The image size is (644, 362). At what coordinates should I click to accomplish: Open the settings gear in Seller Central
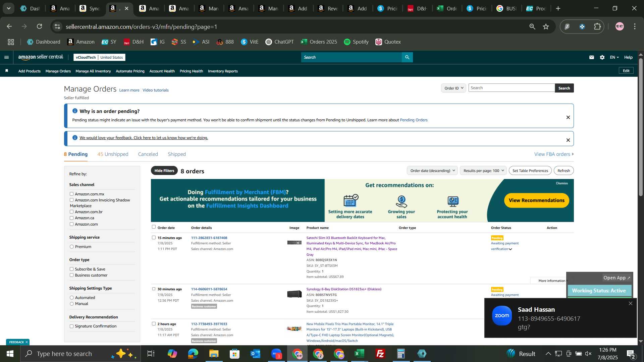[602, 57]
